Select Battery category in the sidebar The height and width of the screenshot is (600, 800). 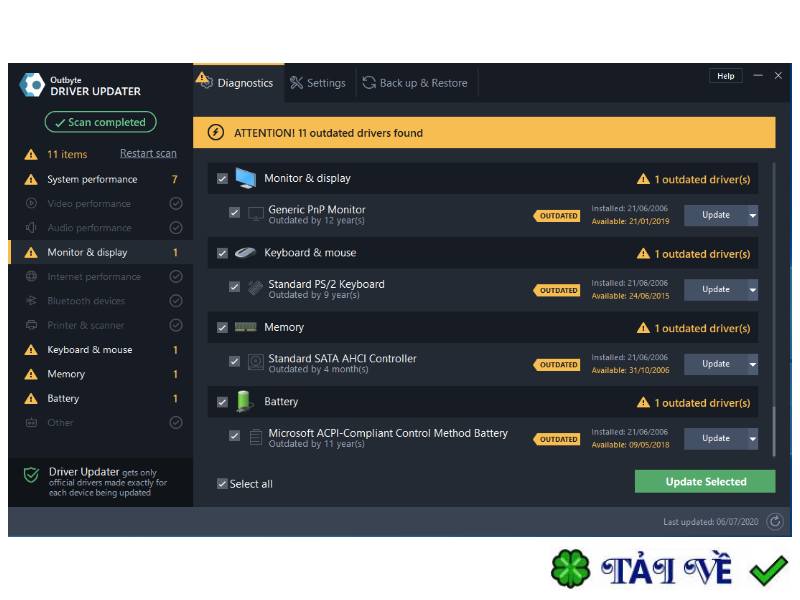(x=101, y=398)
